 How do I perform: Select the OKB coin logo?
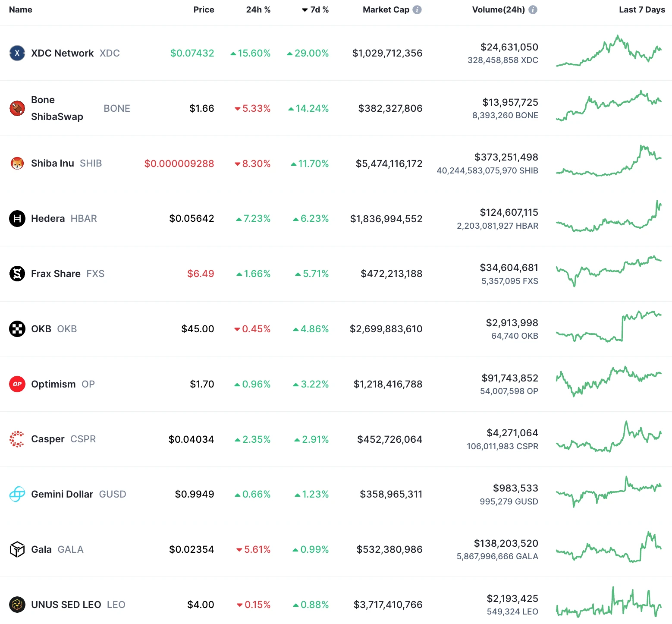pos(17,329)
